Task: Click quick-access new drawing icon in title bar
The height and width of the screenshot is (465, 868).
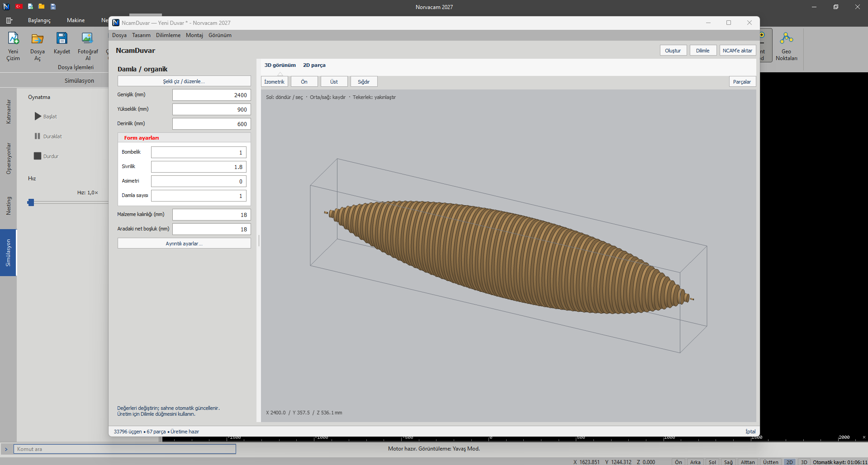Action: [x=30, y=6]
